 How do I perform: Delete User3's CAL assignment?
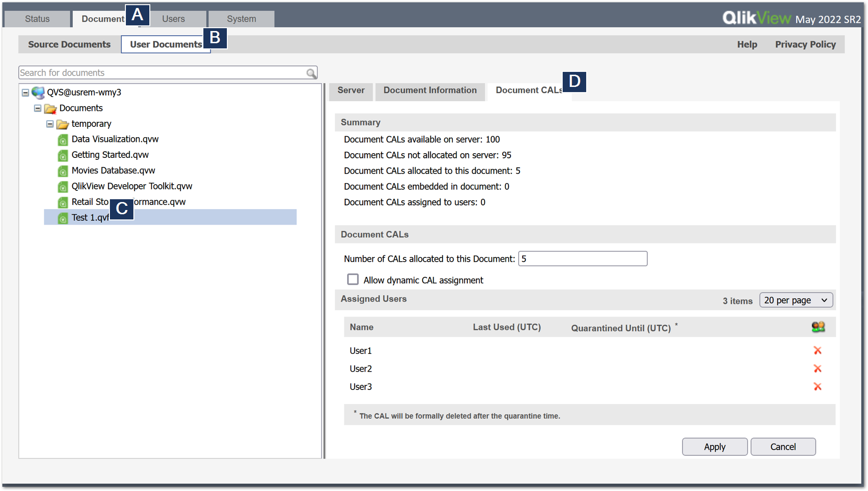pyautogui.click(x=818, y=386)
